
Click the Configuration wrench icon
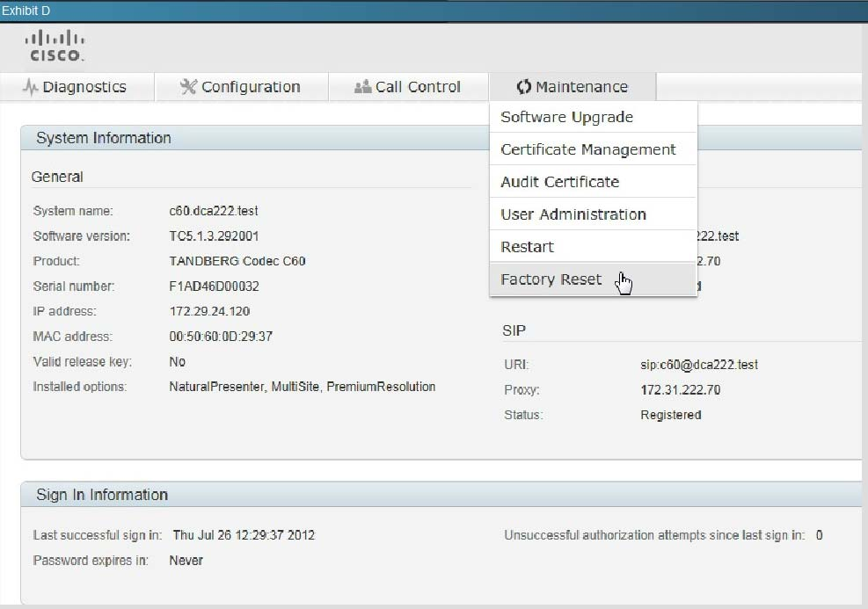(188, 87)
